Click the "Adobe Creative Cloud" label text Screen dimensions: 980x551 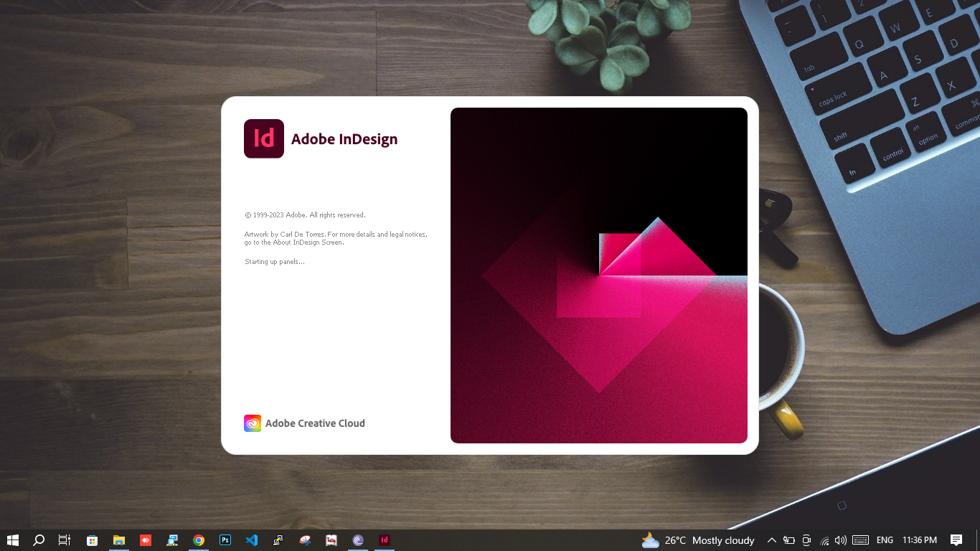click(x=315, y=423)
